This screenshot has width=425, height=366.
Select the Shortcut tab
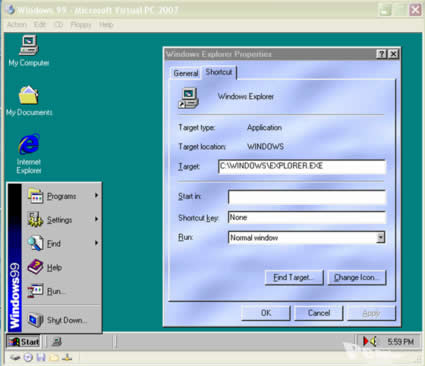pyautogui.click(x=219, y=72)
